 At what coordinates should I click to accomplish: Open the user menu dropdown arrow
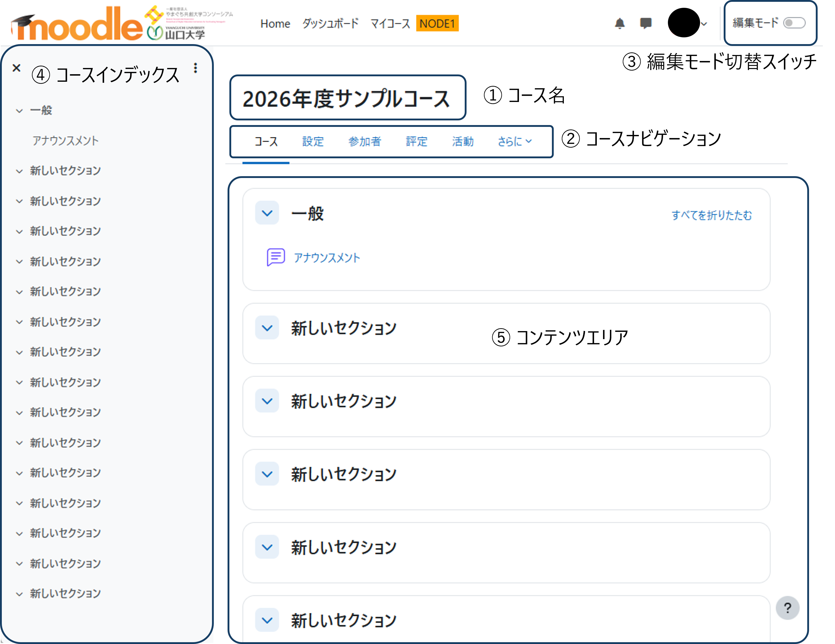pyautogui.click(x=704, y=24)
